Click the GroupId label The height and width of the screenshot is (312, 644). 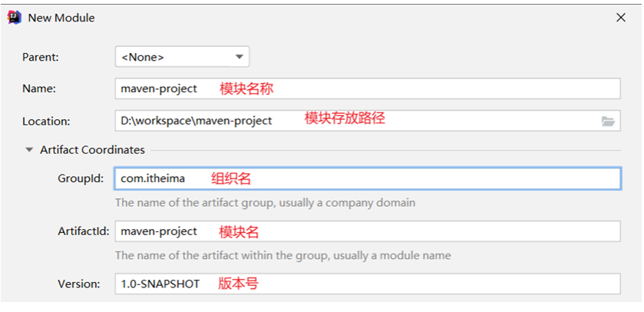click(79, 178)
